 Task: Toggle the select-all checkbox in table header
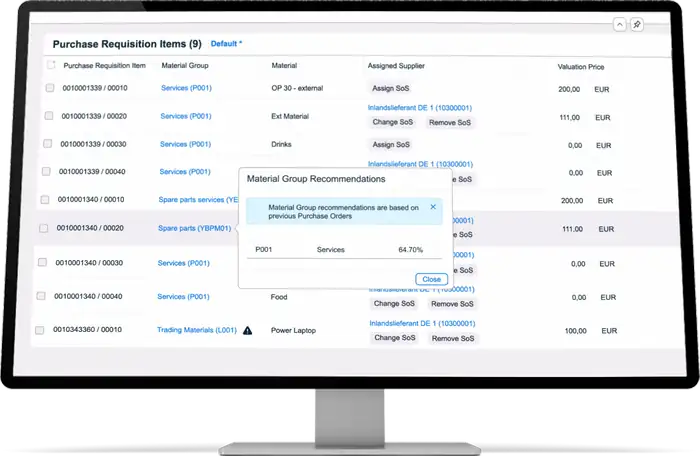(x=51, y=66)
